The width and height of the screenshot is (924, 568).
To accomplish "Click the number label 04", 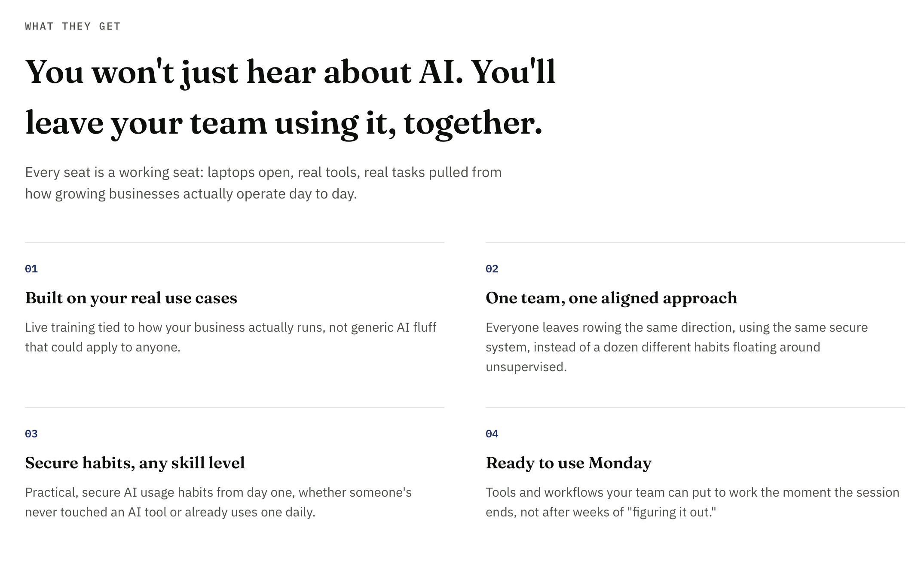I will (492, 434).
